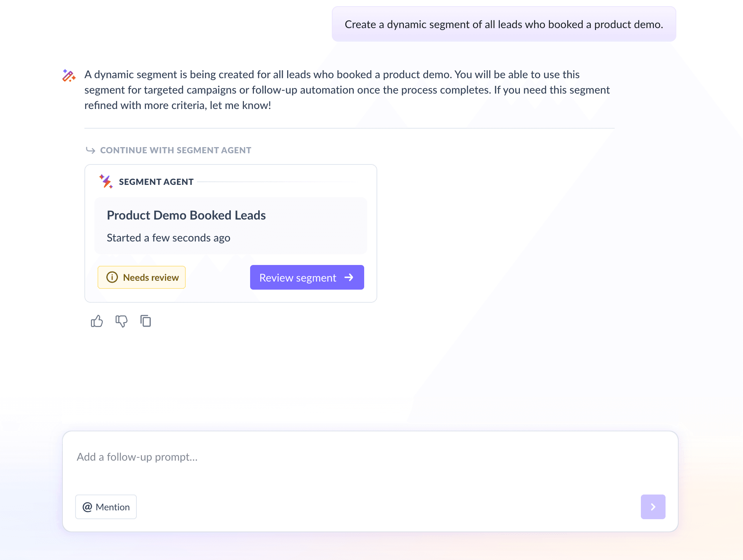Click the Needs review badge
The image size is (743, 560).
pyautogui.click(x=141, y=277)
